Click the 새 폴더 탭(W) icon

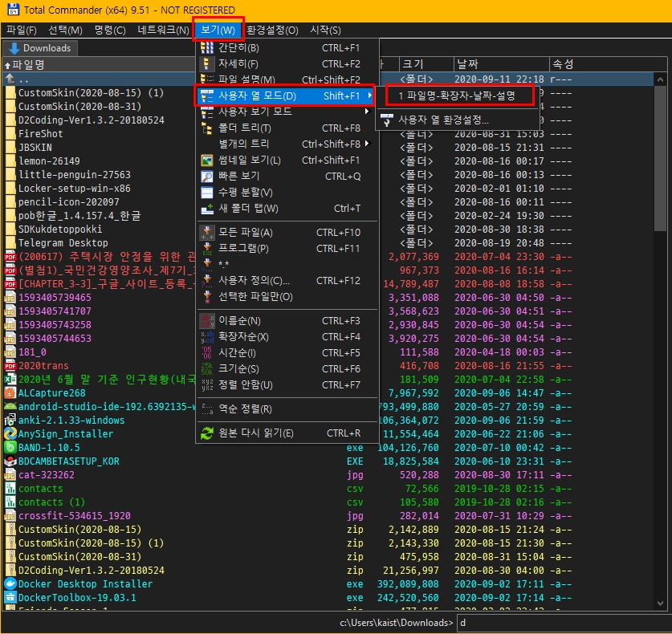(x=207, y=209)
